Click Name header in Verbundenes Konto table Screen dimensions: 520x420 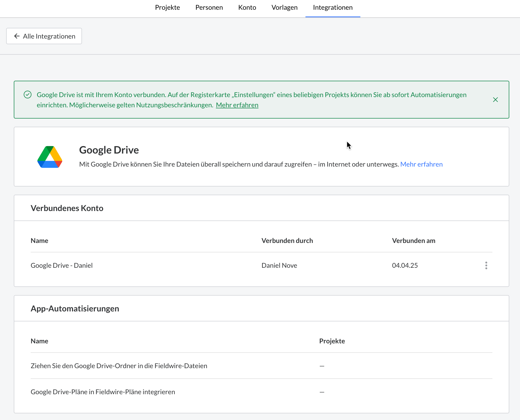click(x=39, y=241)
